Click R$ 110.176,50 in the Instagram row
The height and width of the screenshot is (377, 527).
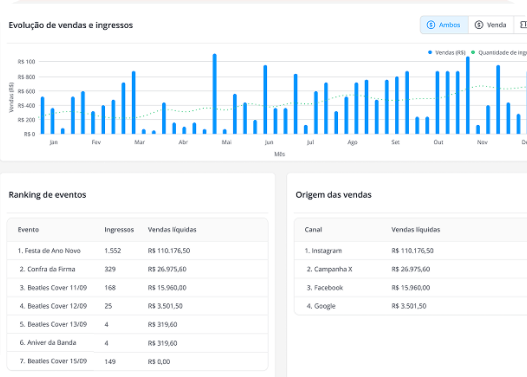pyautogui.click(x=412, y=251)
